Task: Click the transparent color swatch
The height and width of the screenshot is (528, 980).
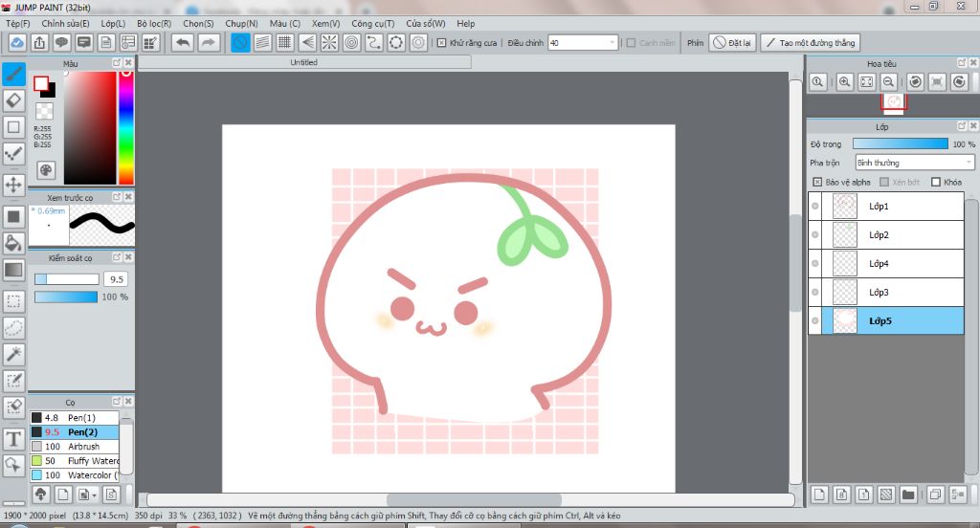Action: click(44, 111)
